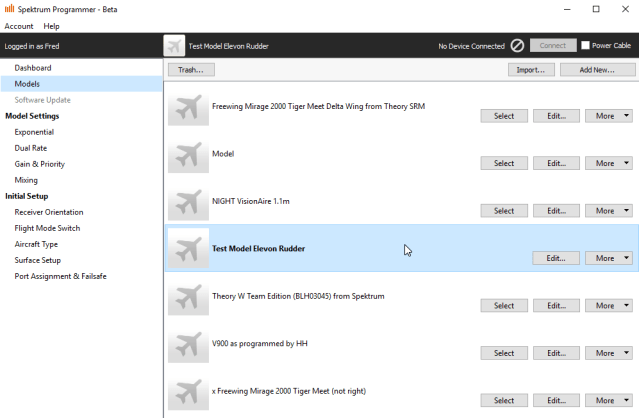Open the Help menu
This screenshot has height=418, width=639.
point(52,26)
